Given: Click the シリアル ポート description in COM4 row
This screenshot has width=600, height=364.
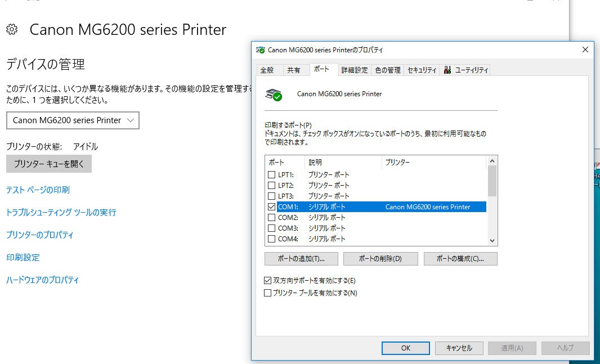Looking at the screenshot, I should [x=327, y=239].
